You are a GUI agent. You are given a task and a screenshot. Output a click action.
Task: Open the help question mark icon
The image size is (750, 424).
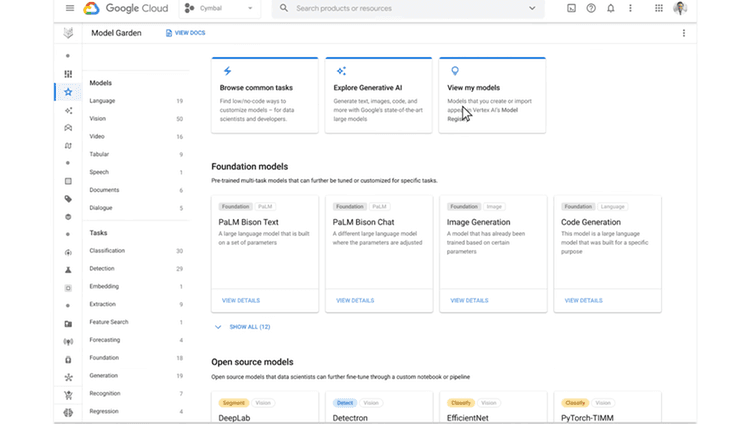click(x=591, y=8)
